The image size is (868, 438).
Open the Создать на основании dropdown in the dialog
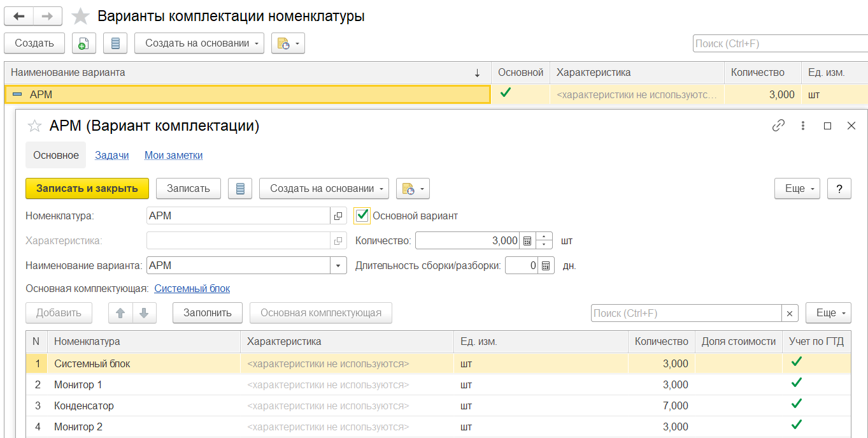tap(325, 189)
